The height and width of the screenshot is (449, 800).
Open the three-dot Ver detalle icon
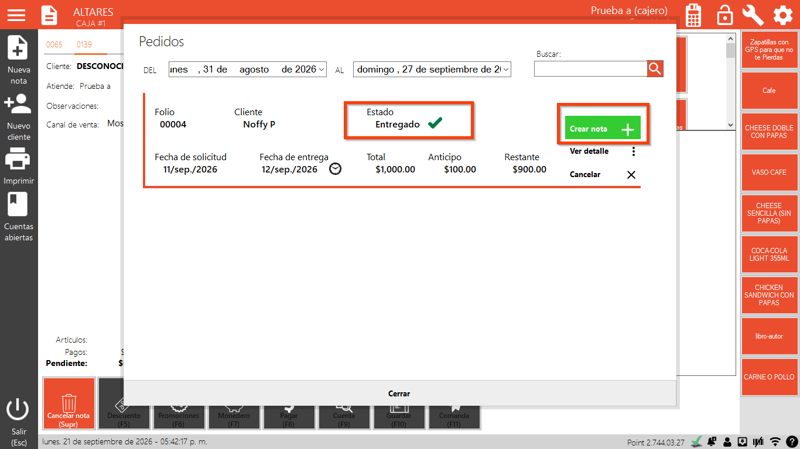(633, 152)
